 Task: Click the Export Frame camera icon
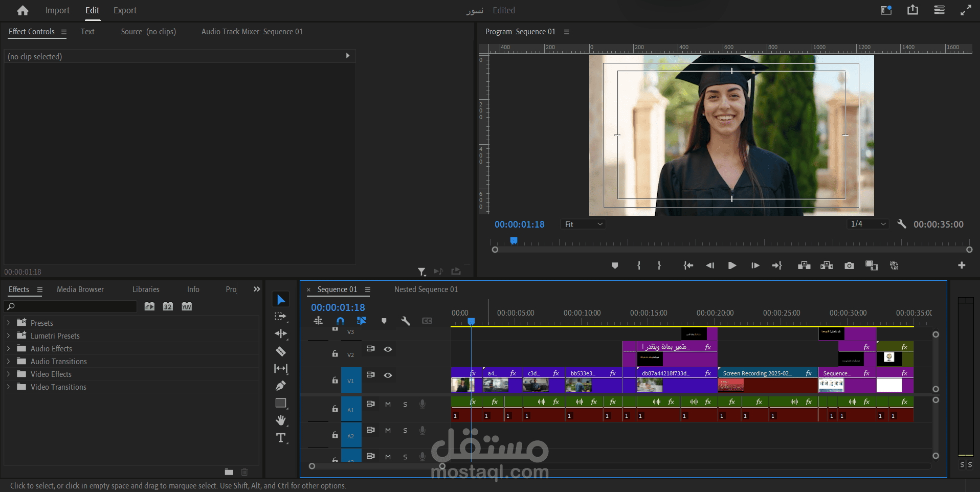tap(849, 265)
